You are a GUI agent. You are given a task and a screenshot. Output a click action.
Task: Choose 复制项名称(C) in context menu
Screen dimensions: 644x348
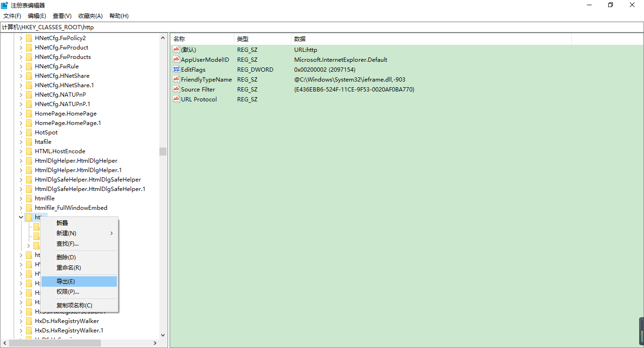pyautogui.click(x=79, y=306)
